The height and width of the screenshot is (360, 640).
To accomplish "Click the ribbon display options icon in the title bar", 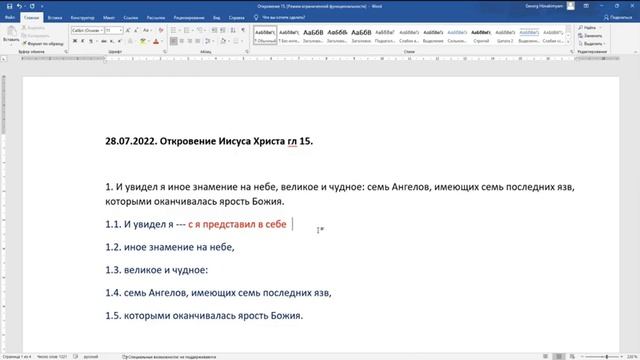I will click(x=586, y=6).
